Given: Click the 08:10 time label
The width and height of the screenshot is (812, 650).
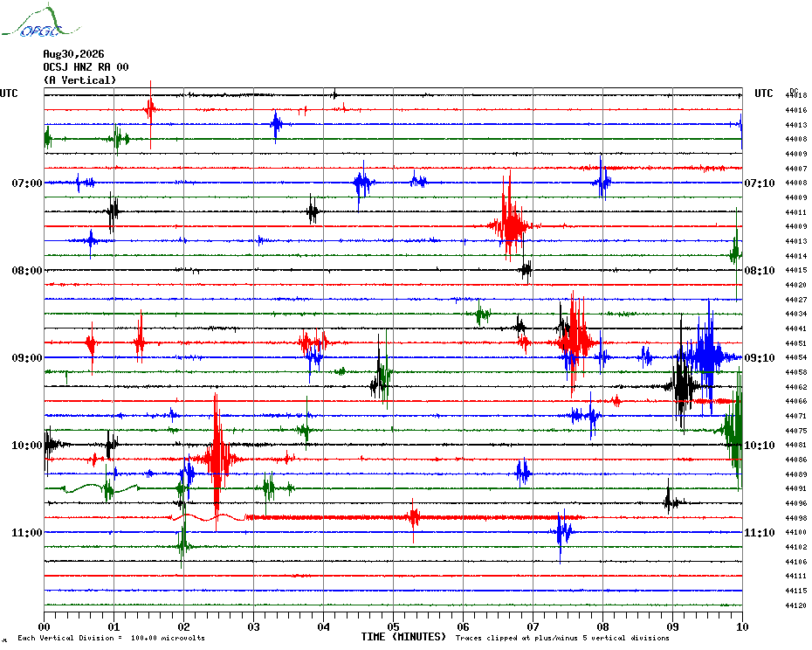Looking at the screenshot, I should (x=760, y=271).
